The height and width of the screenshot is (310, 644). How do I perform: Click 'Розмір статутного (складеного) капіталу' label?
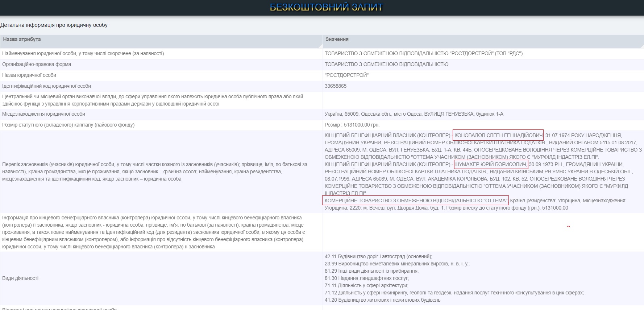(x=68, y=125)
